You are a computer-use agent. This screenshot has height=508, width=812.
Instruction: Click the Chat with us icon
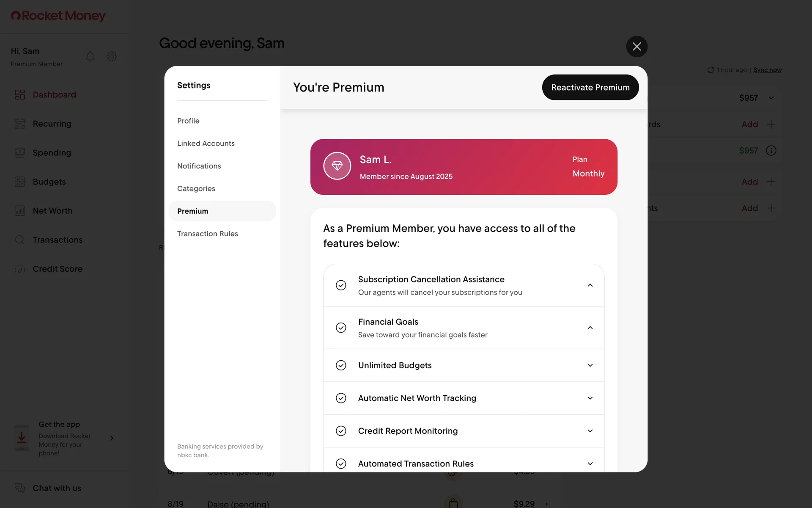(x=20, y=488)
